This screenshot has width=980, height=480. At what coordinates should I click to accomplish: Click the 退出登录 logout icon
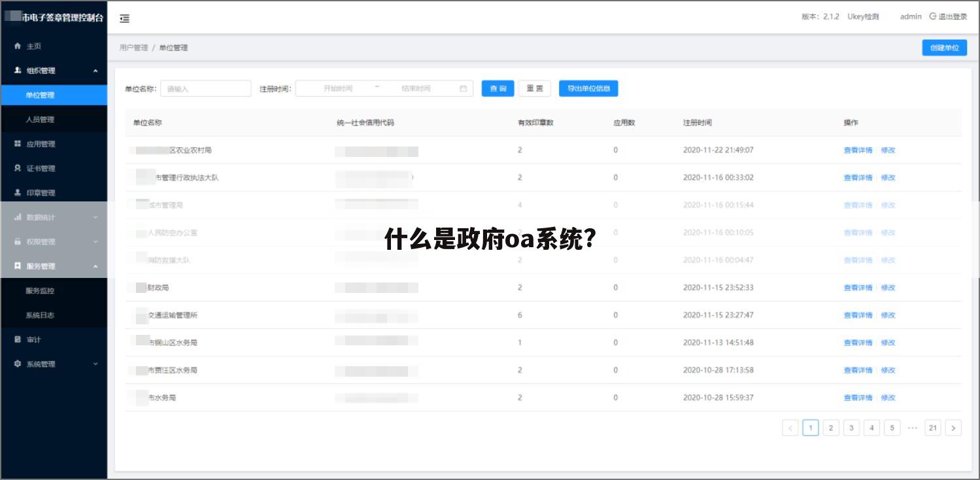[x=933, y=17]
